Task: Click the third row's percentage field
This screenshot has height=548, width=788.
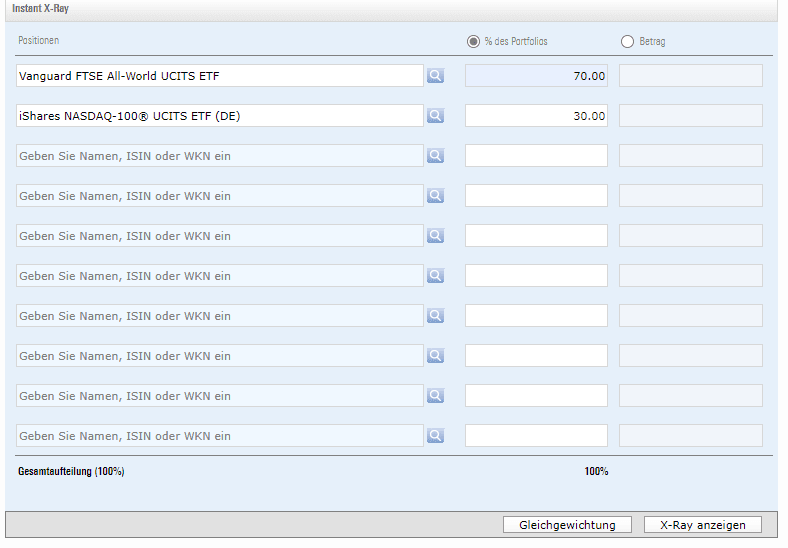Action: (536, 156)
